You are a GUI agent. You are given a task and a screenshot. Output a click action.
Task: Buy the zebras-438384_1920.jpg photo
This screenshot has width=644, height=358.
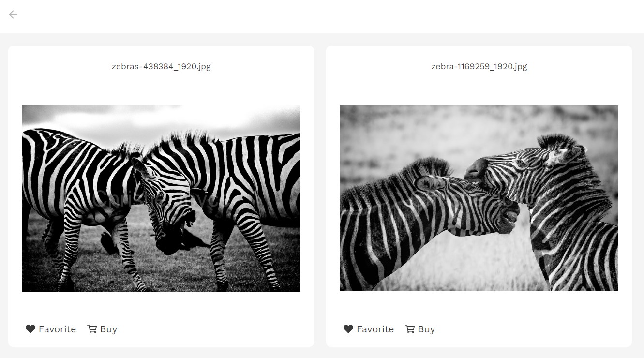[108, 329]
